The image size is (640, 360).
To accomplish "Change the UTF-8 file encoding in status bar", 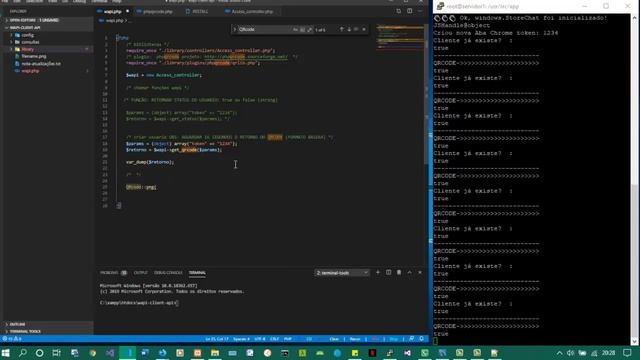I will 260,339.
